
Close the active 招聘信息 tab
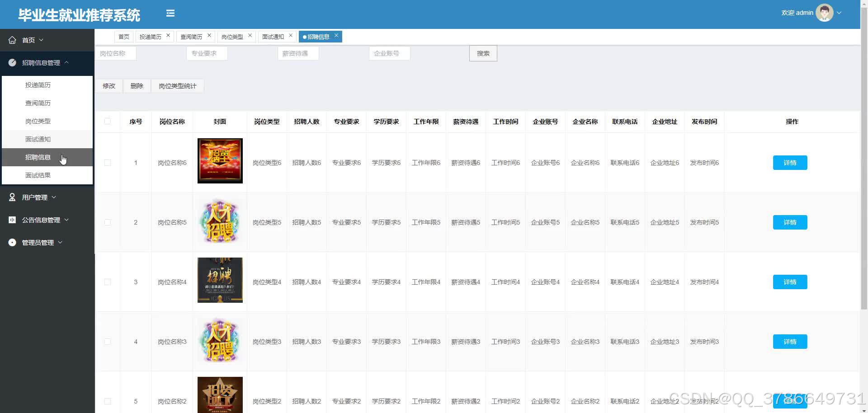[x=336, y=35]
